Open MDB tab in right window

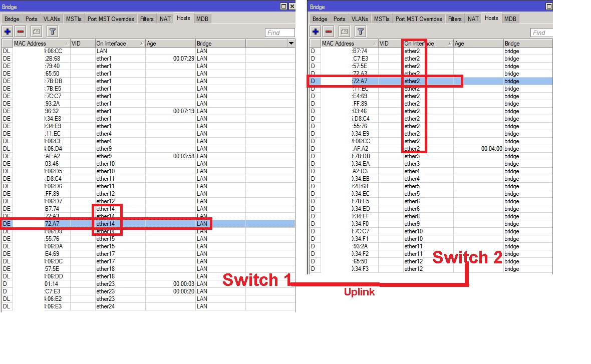coord(510,19)
